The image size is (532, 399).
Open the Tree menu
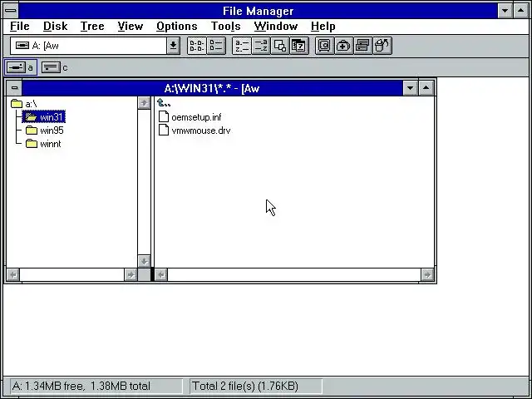[x=92, y=26]
